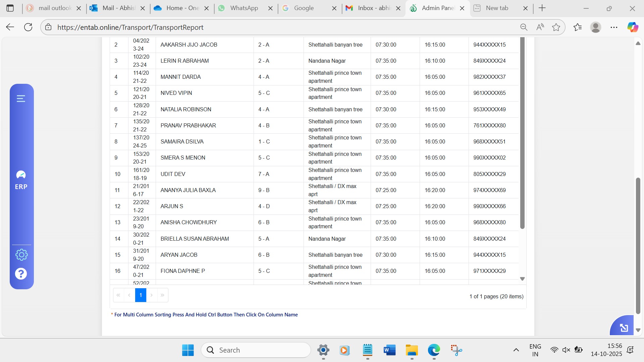Image resolution: width=644 pixels, height=362 pixels.
Task: Click the help question mark icon
Action: tap(21, 274)
